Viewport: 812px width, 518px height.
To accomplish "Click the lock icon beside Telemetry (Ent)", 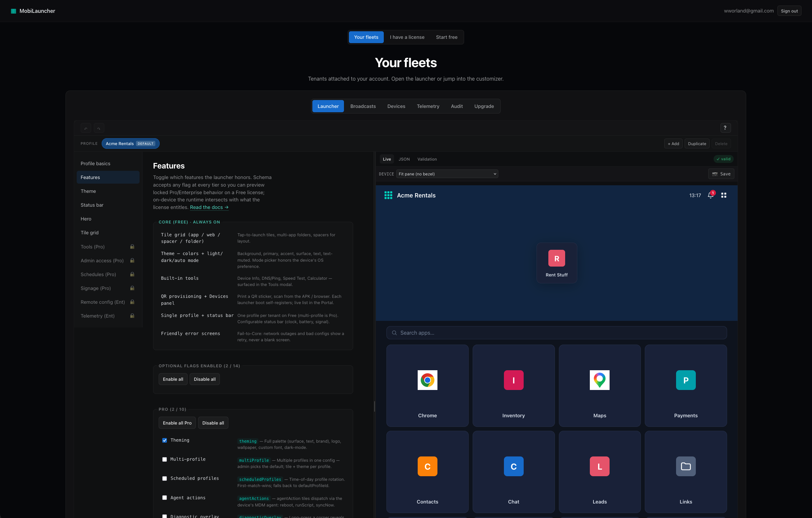I will (x=132, y=316).
